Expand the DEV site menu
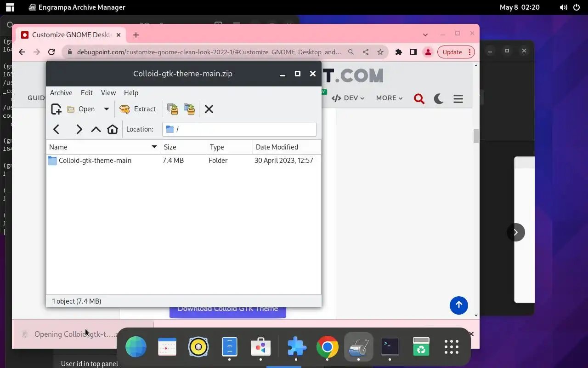 (348, 98)
